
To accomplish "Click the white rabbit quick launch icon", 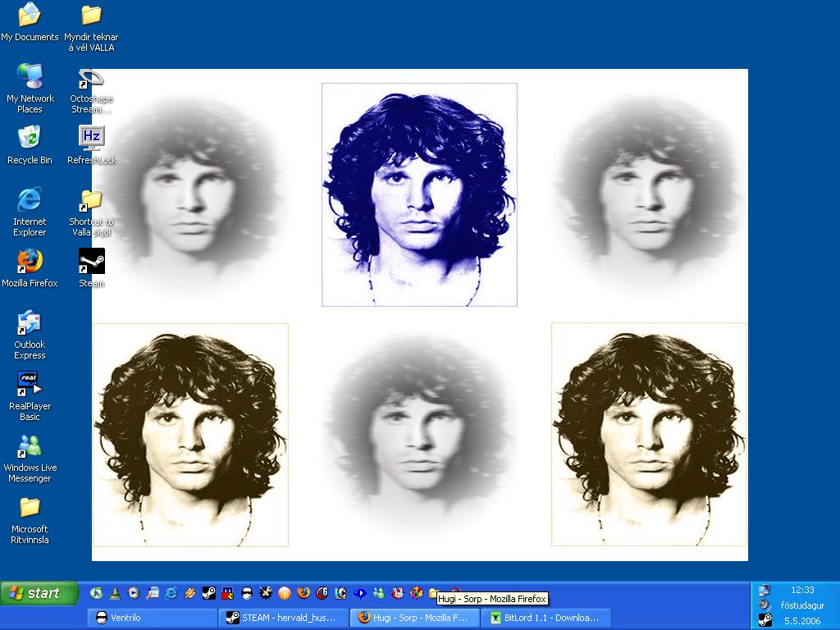I will point(398,593).
